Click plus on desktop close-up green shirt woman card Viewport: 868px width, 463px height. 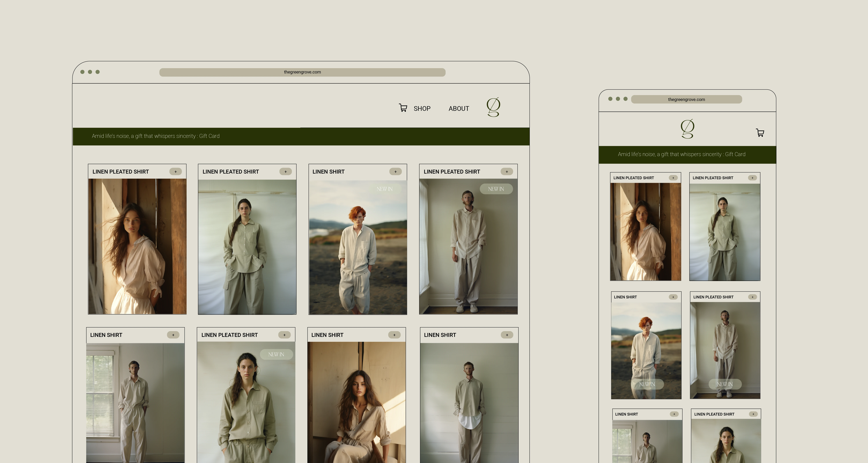point(284,335)
